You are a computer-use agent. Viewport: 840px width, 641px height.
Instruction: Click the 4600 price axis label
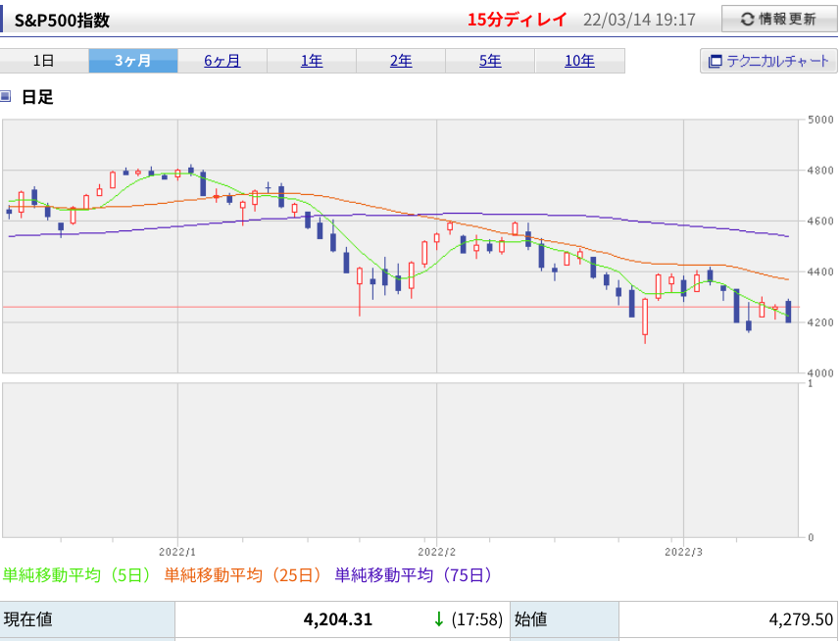(820, 222)
